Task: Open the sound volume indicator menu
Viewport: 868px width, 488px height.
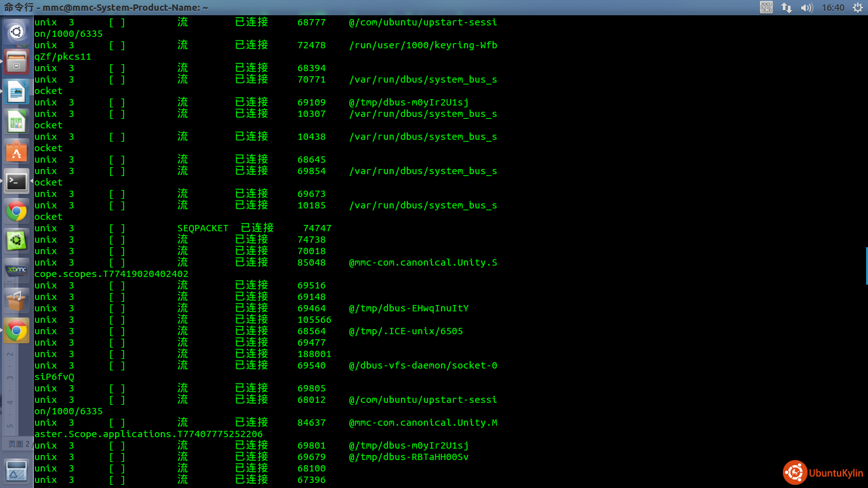Action: click(x=806, y=8)
